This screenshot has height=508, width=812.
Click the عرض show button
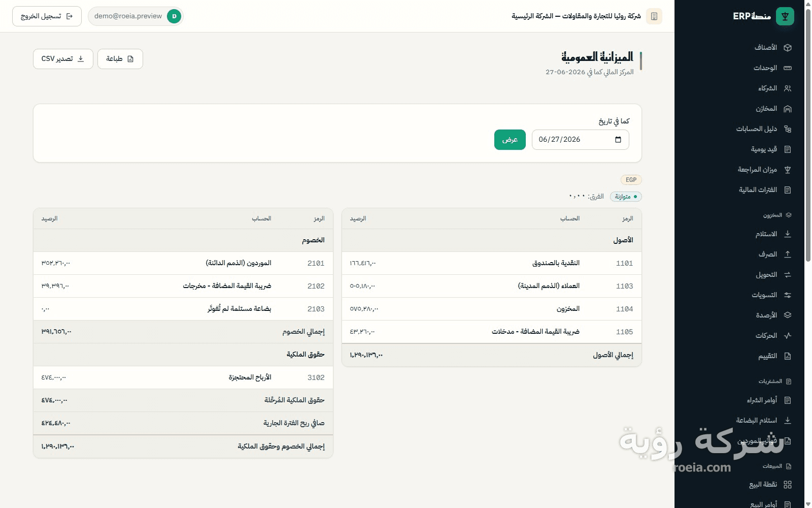[x=510, y=140]
